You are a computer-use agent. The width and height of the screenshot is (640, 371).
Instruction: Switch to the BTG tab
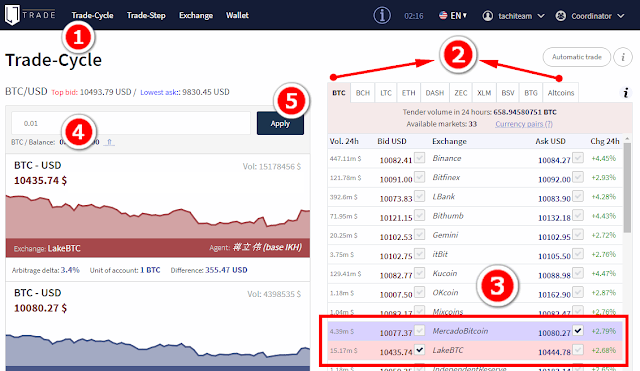click(531, 93)
